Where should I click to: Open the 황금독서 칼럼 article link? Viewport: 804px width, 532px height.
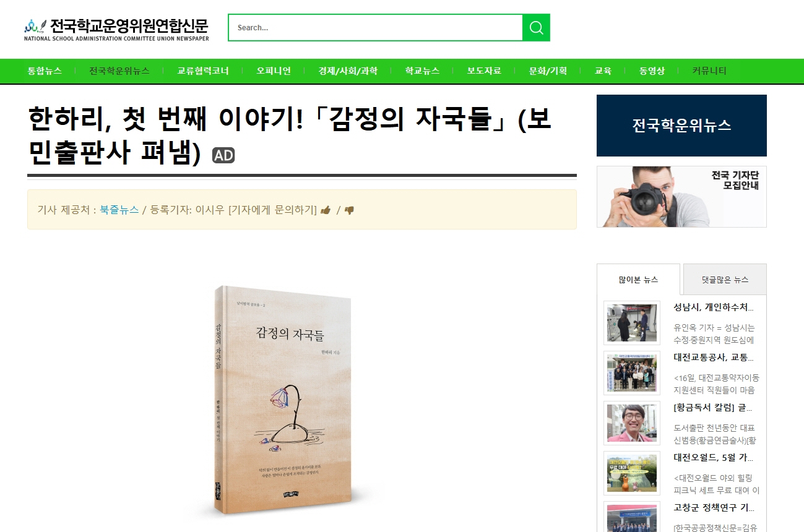click(x=713, y=407)
